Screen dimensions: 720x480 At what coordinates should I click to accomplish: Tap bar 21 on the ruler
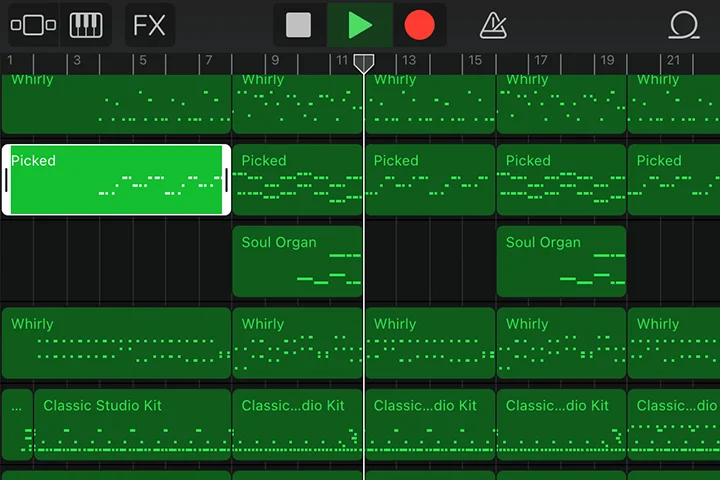(673, 60)
